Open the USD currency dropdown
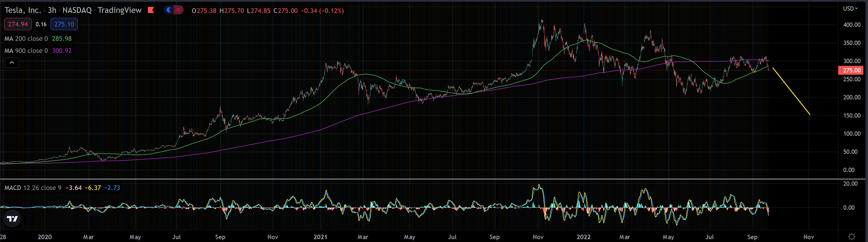The height and width of the screenshot is (242, 868). 850,8
